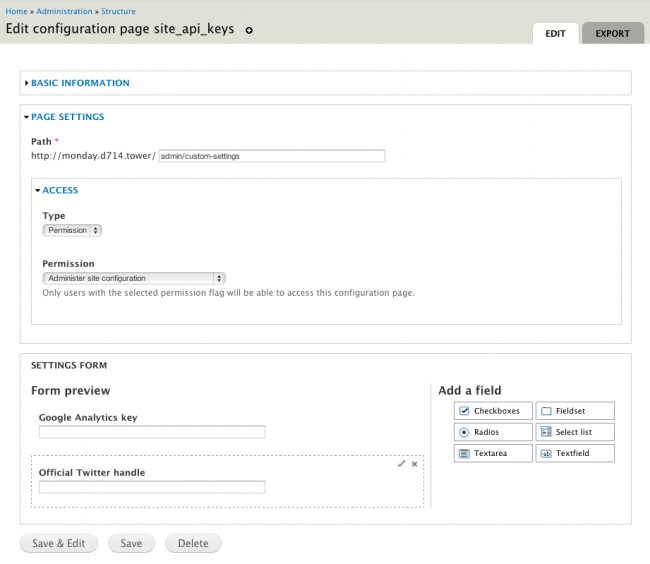Switch to the Export tab
Viewport: 650px width, 564px height.
coord(612,33)
